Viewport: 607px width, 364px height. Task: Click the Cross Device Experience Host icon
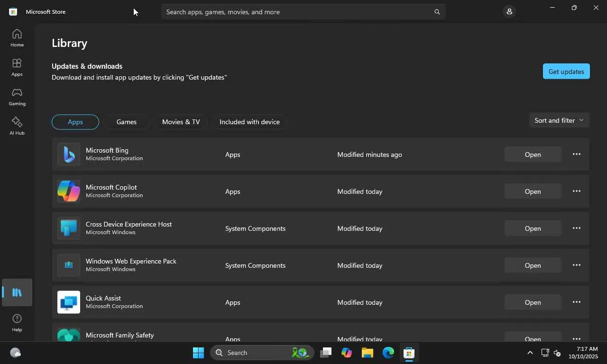tap(69, 228)
